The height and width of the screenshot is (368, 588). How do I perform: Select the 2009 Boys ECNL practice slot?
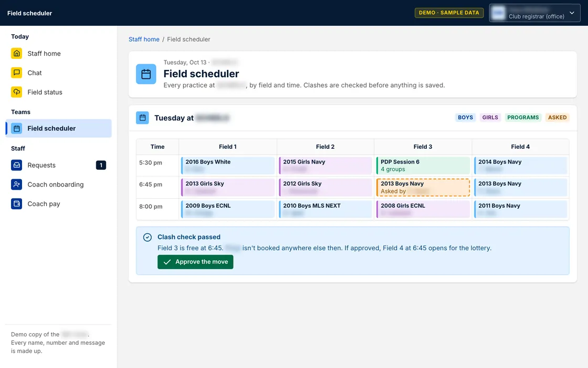tap(228, 209)
